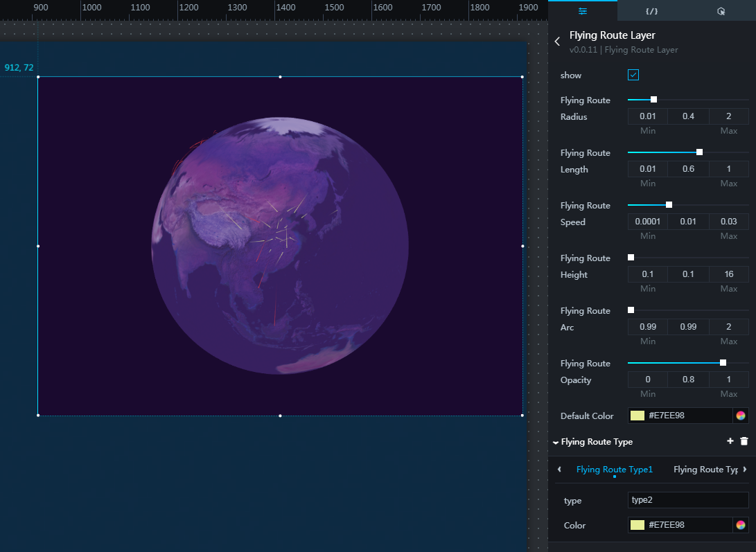Adjust the Flying Route Radius slider handle

click(x=653, y=99)
